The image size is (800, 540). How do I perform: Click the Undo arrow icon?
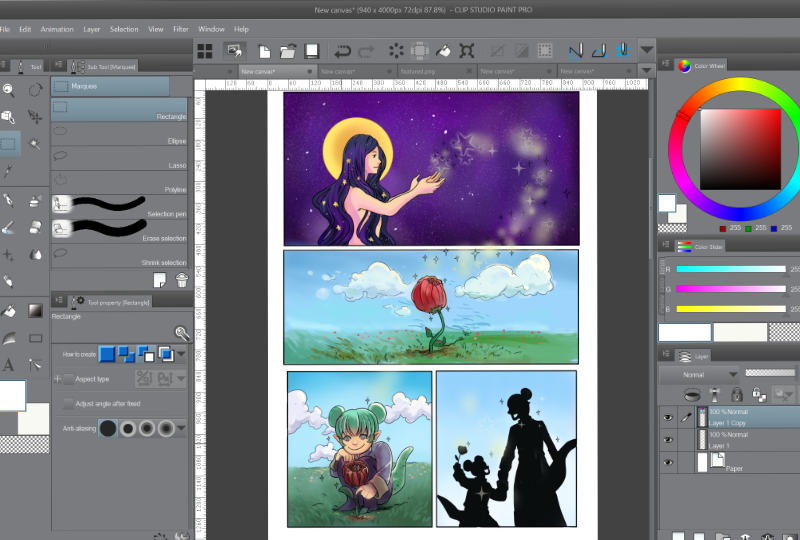[x=342, y=51]
